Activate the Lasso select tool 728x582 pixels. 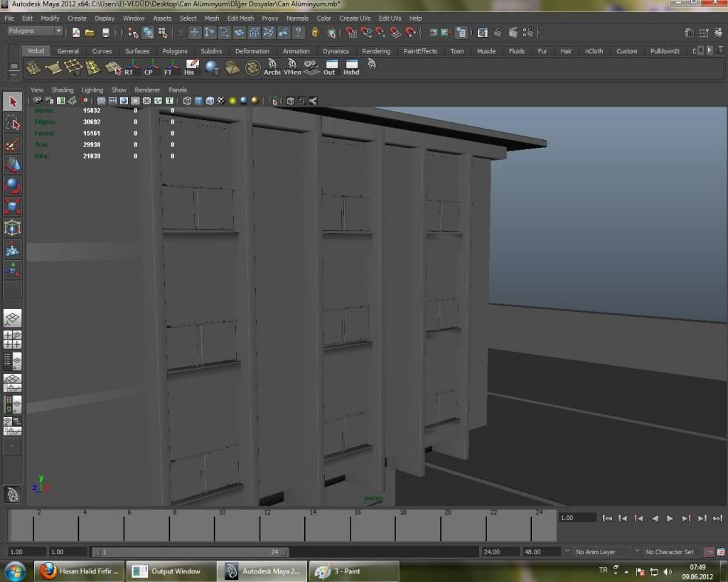pyautogui.click(x=13, y=123)
